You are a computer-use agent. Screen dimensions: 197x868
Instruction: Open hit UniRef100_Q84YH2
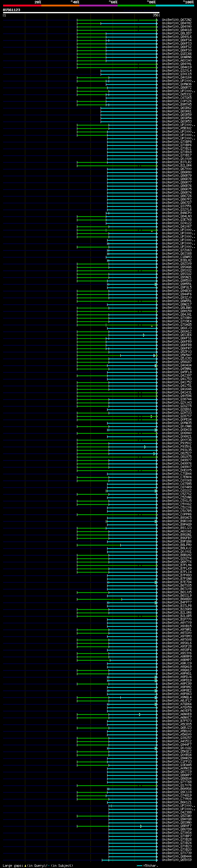click(x=177, y=23)
